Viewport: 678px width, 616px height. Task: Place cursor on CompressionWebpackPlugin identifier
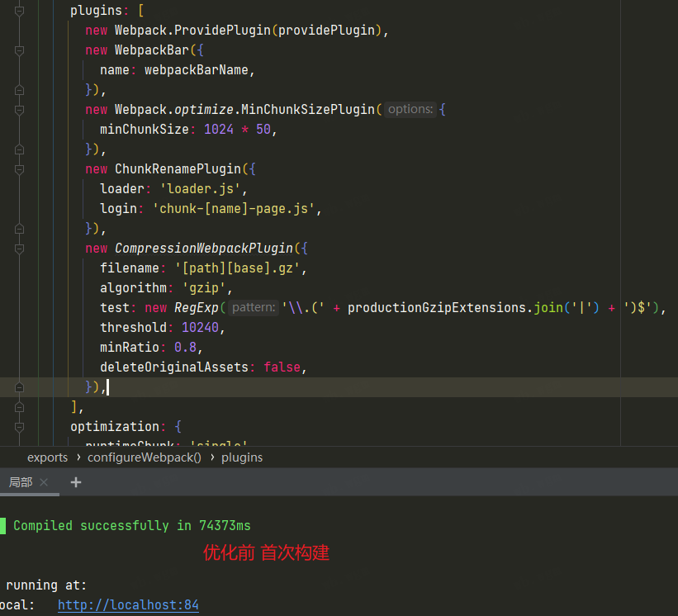(204, 248)
